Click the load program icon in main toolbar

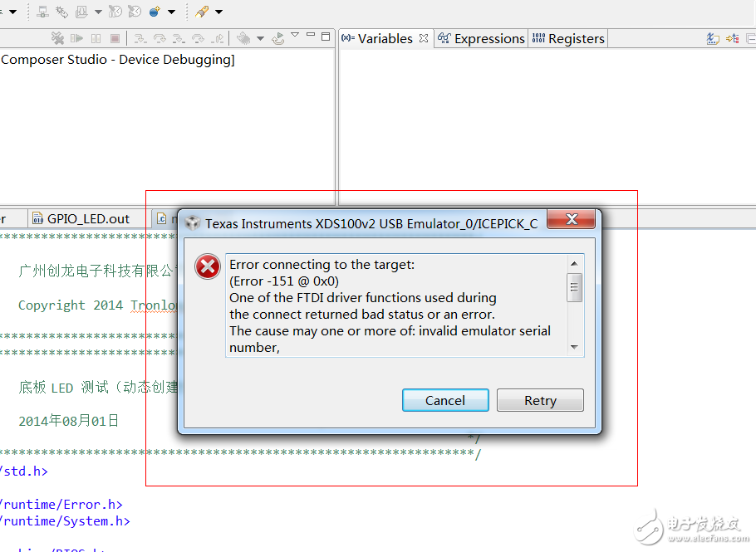point(81,12)
